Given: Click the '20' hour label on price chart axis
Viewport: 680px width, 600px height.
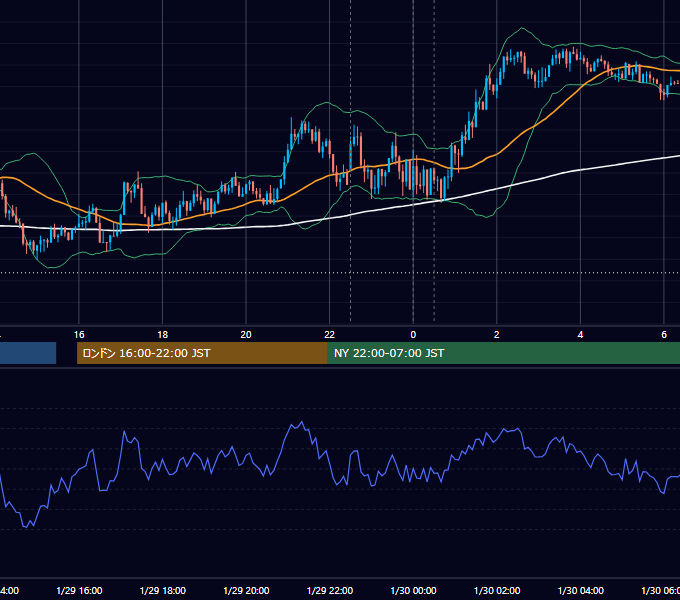Looking at the screenshot, I should (246, 335).
